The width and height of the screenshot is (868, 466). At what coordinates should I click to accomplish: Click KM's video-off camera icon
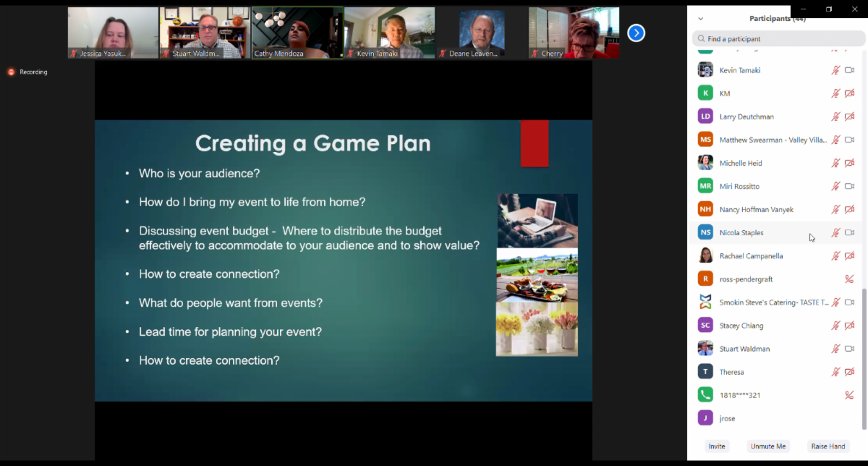coord(850,93)
